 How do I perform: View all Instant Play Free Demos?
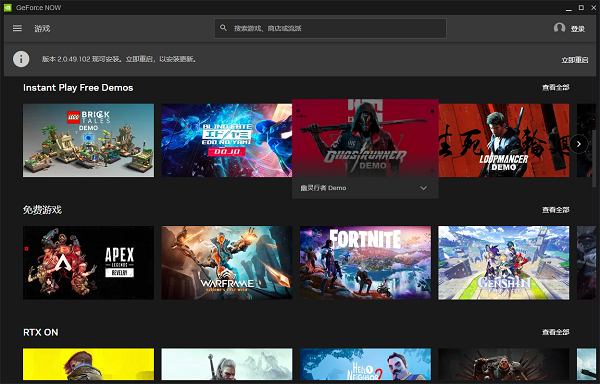tap(556, 88)
